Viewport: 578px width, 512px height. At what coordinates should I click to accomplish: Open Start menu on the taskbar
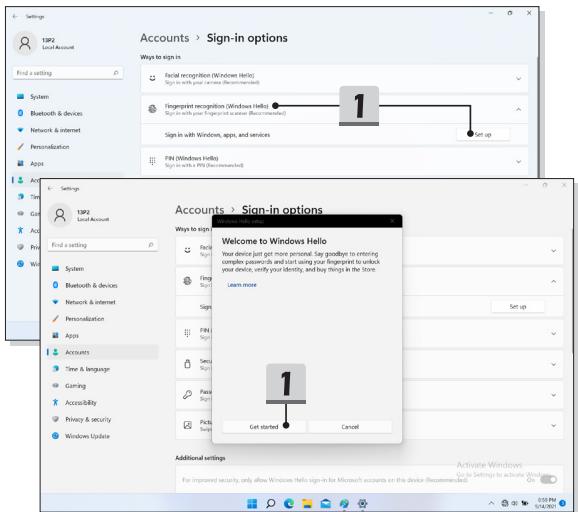point(252,503)
